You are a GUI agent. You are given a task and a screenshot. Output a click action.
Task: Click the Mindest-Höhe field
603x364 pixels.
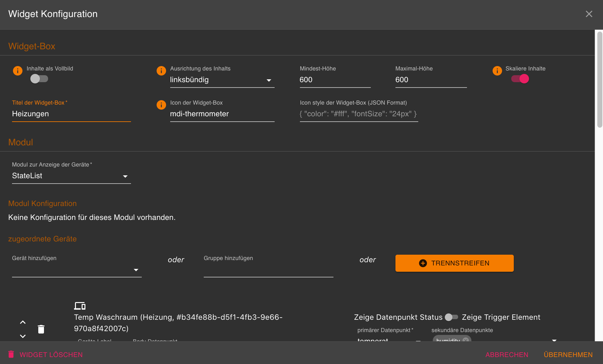[335, 80]
